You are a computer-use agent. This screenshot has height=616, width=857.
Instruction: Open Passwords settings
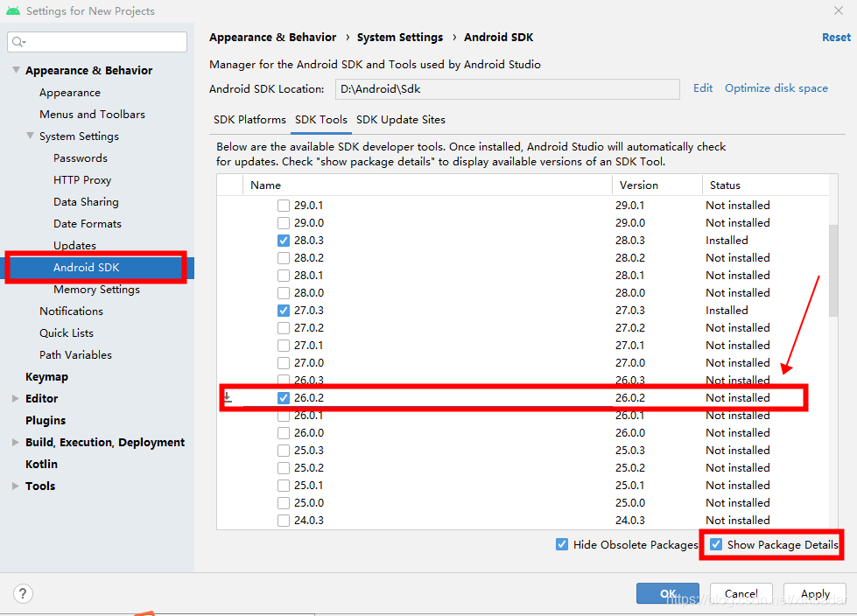tap(81, 157)
